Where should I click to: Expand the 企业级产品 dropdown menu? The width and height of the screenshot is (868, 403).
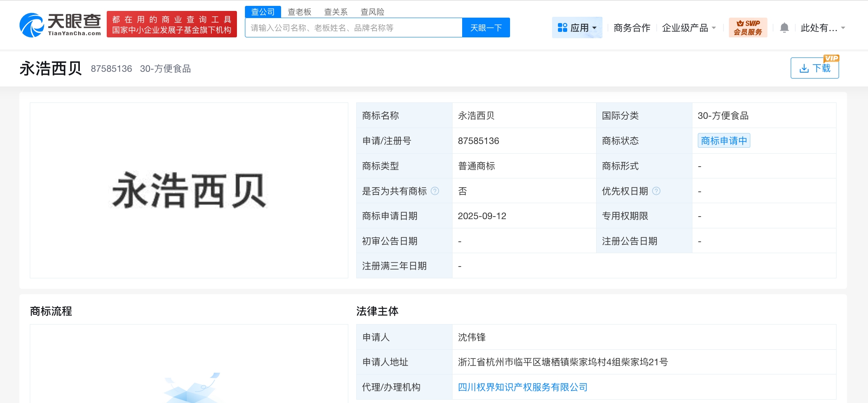[689, 28]
